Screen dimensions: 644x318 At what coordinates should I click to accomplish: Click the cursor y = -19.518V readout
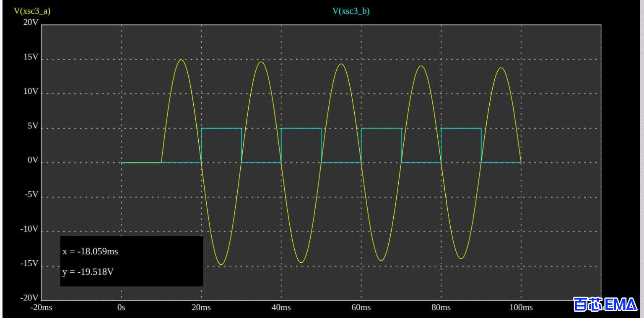[88, 272]
